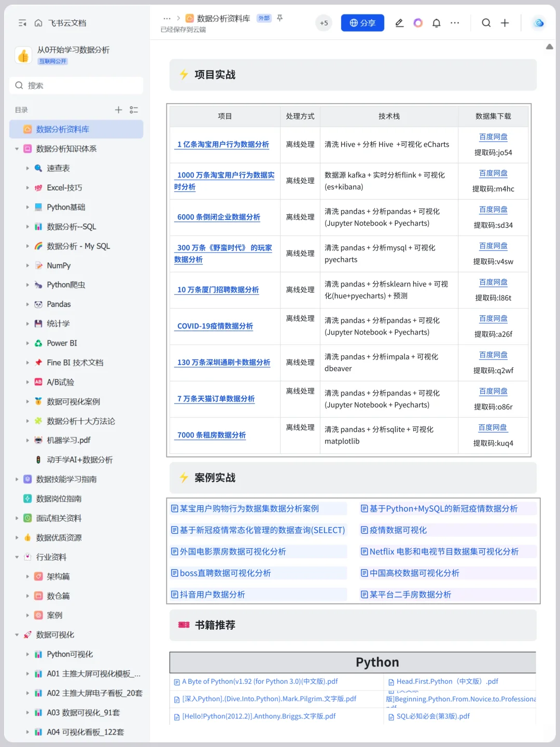Go to the home icon for 飞书云文档
The height and width of the screenshot is (747, 560).
(38, 23)
